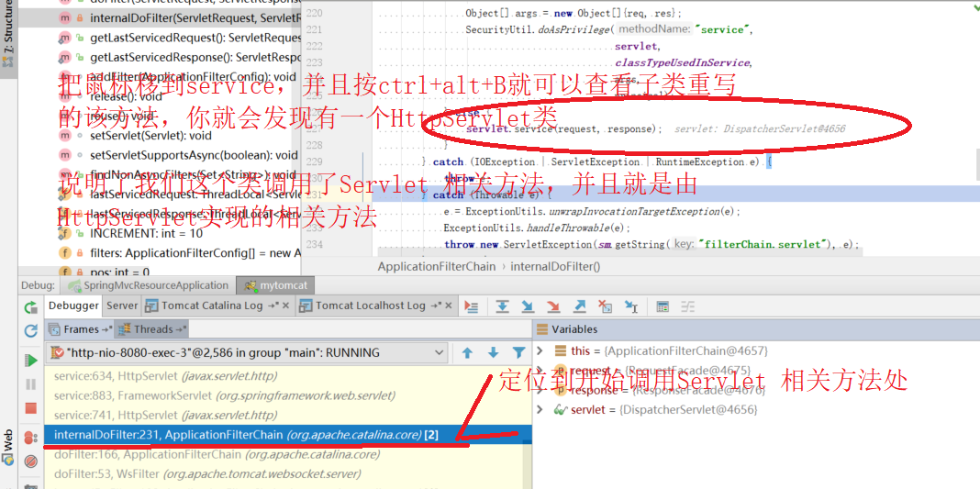Expand the 'this' variable node
Image resolution: width=980 pixels, height=489 pixels.
(540, 350)
